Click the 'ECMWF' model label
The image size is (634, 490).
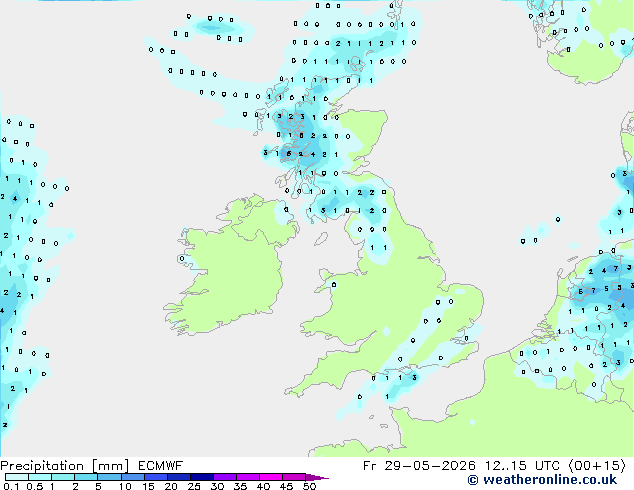coord(161,466)
